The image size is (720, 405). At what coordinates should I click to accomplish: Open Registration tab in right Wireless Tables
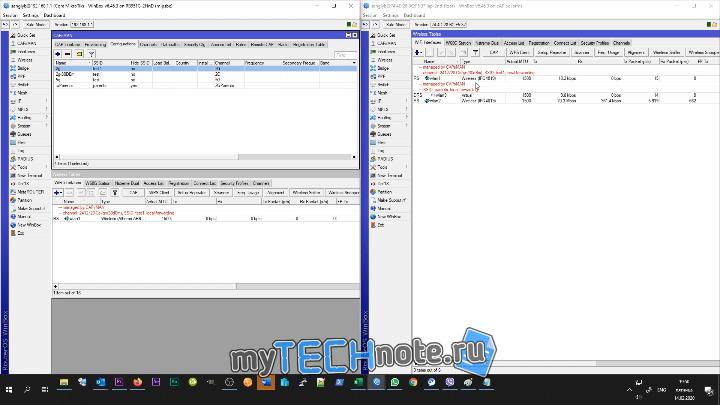(539, 43)
